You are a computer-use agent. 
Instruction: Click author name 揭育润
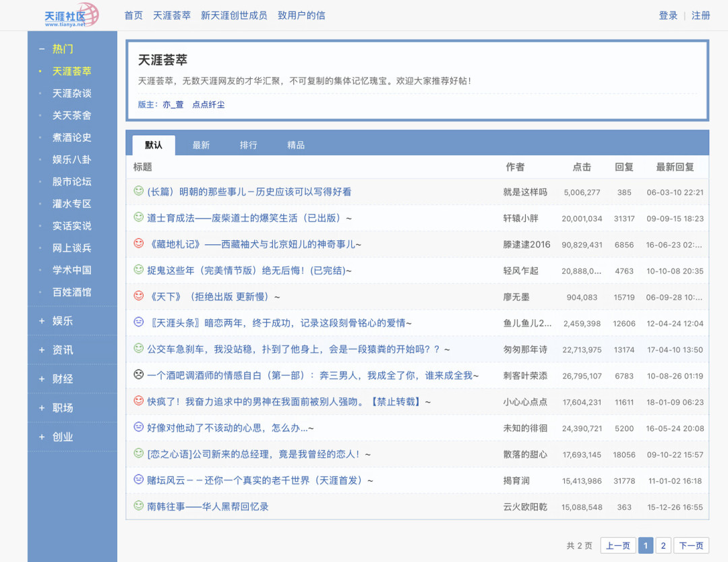[x=516, y=480]
